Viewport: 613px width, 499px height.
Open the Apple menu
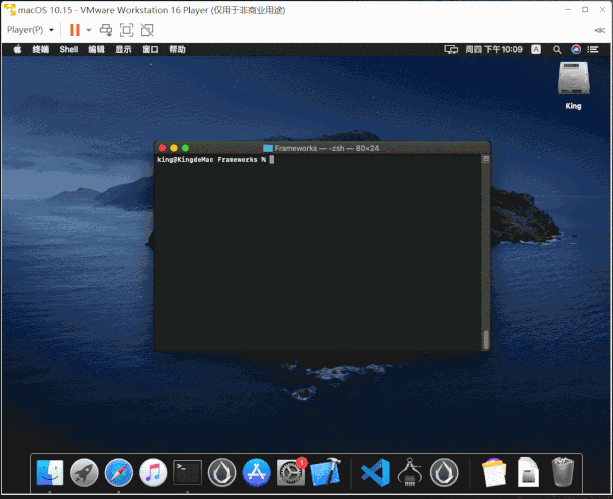click(x=17, y=49)
